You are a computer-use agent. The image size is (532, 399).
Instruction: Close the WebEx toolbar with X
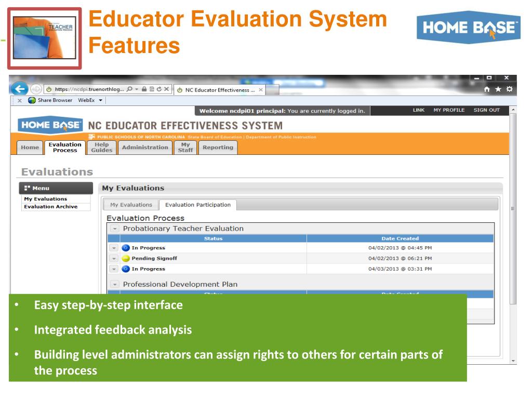point(20,100)
